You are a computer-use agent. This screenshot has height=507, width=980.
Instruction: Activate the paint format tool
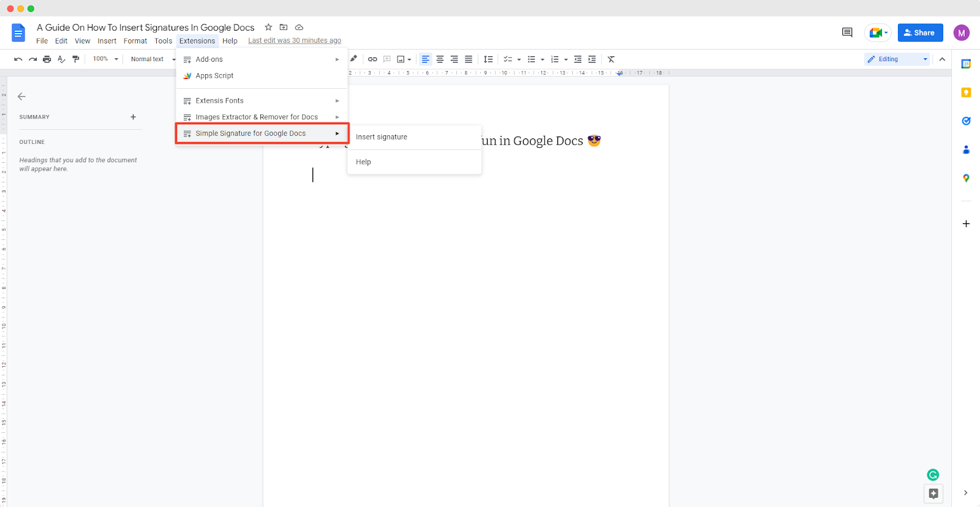coord(76,59)
